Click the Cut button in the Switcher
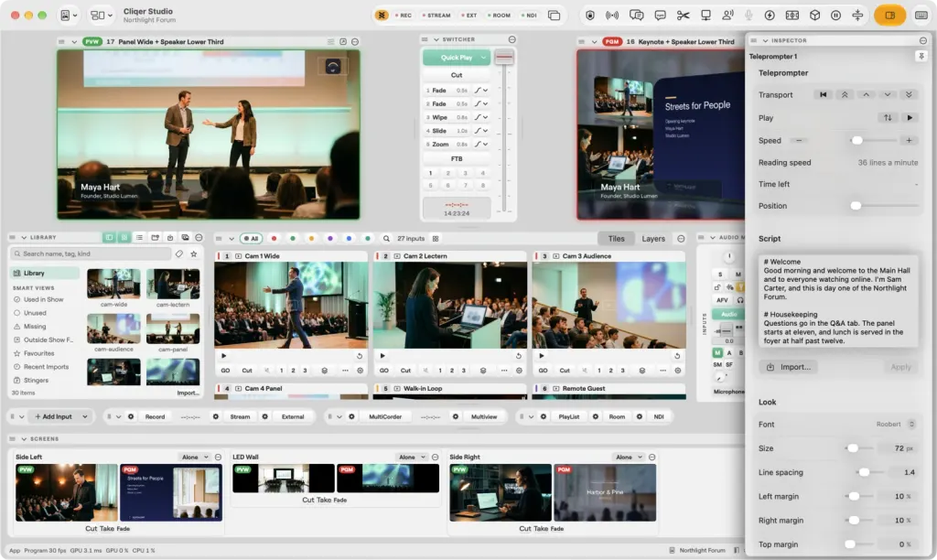The height and width of the screenshot is (560, 937). tap(457, 75)
